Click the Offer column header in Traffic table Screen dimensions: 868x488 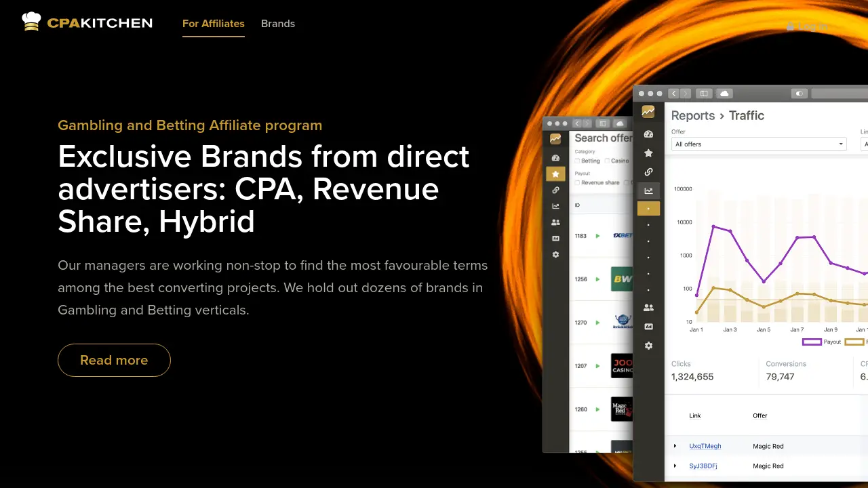click(x=760, y=415)
